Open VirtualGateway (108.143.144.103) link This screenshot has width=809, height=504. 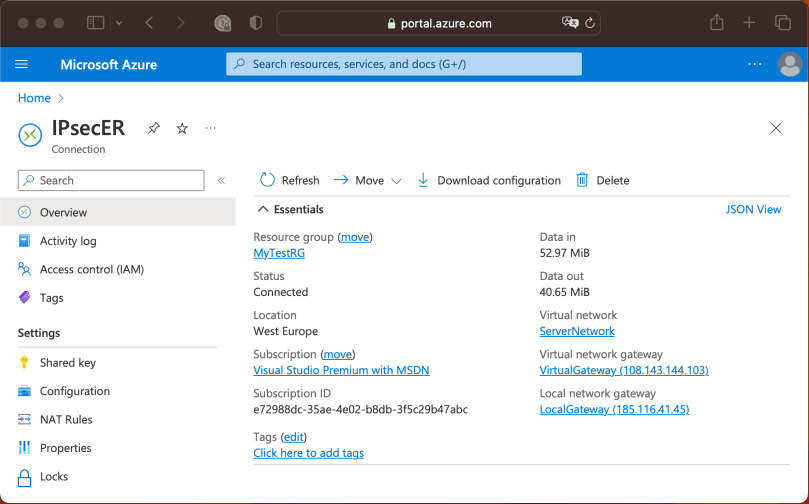point(623,370)
